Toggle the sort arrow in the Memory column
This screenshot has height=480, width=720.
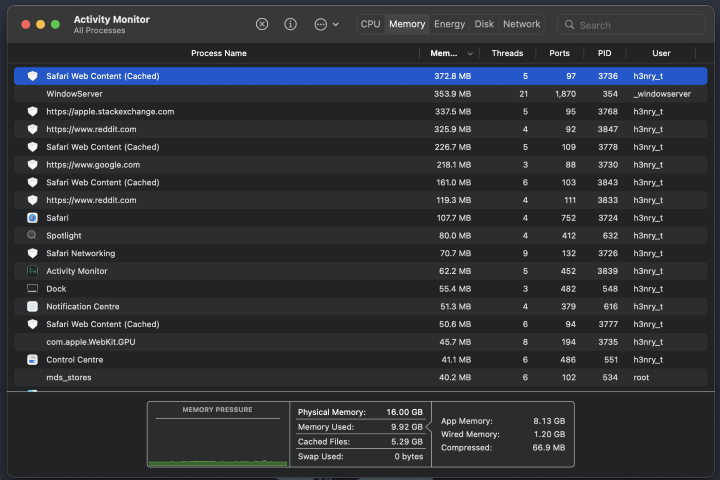[470, 54]
